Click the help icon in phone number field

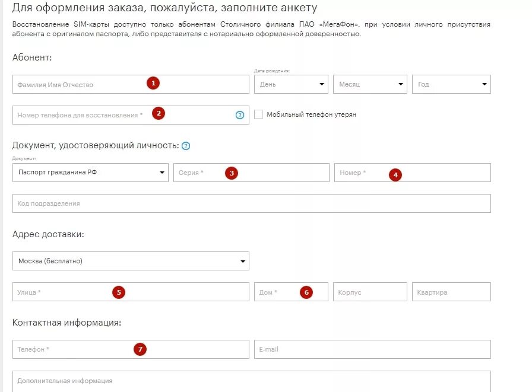pos(240,115)
